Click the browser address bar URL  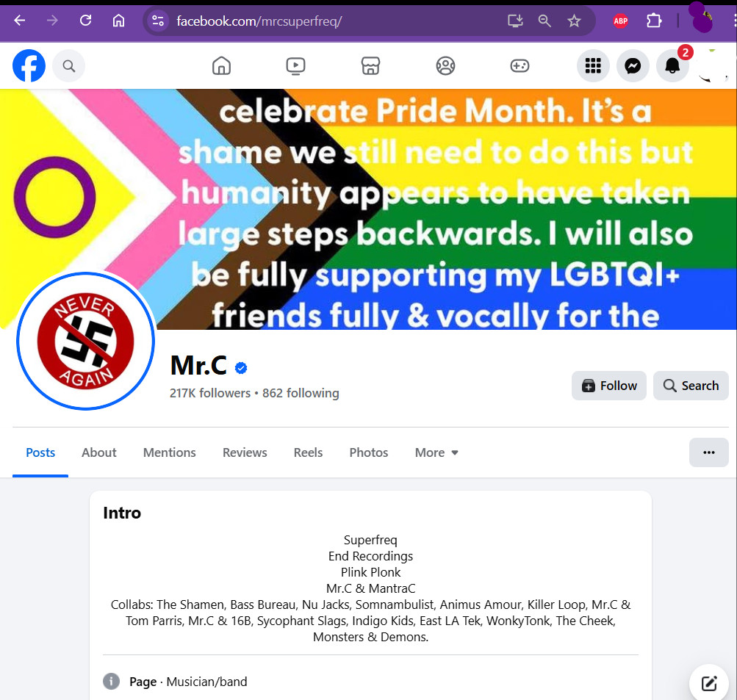(x=259, y=21)
